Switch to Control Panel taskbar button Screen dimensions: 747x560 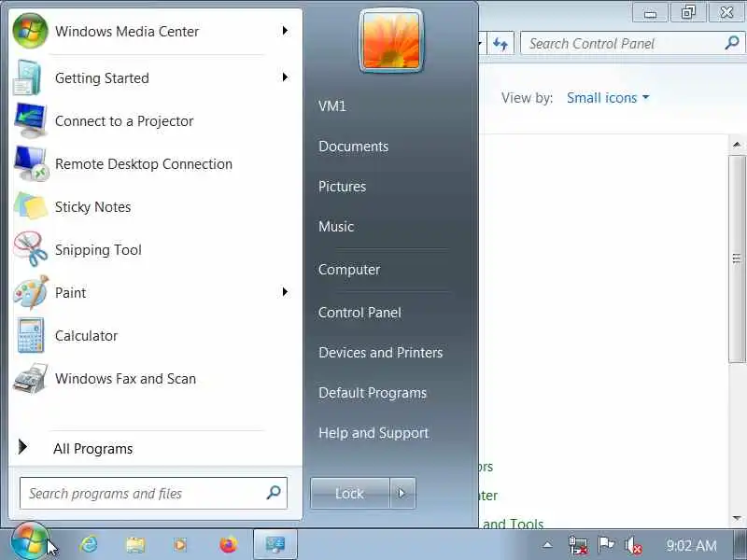pos(275,544)
